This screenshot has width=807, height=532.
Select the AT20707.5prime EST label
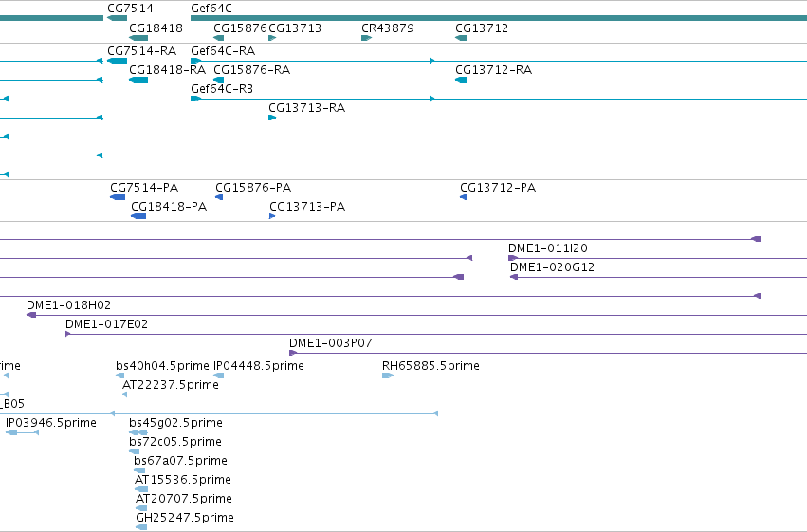[184, 500]
